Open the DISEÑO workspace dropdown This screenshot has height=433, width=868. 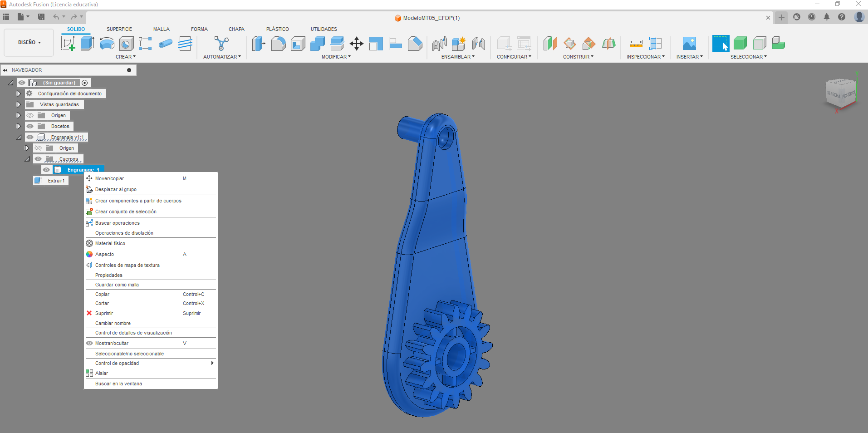pyautogui.click(x=29, y=42)
